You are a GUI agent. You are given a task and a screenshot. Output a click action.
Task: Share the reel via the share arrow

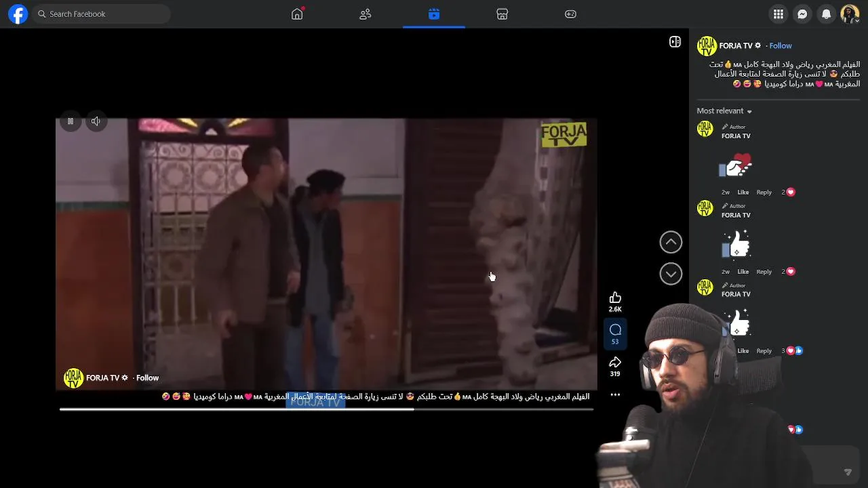tap(615, 362)
